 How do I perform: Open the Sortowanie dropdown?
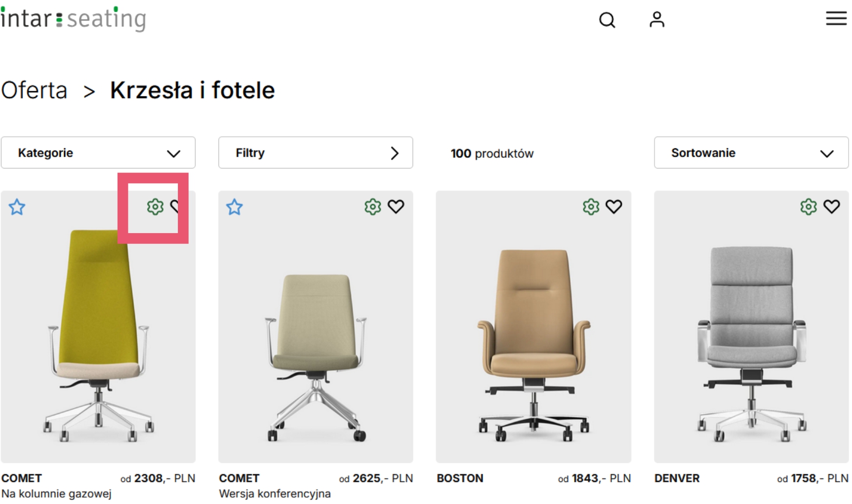[751, 153]
